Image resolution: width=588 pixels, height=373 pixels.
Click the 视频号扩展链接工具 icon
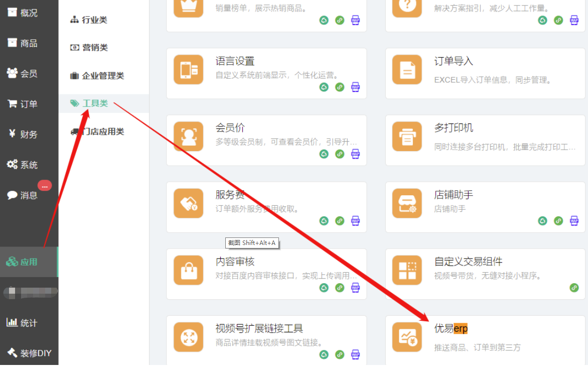coord(189,337)
